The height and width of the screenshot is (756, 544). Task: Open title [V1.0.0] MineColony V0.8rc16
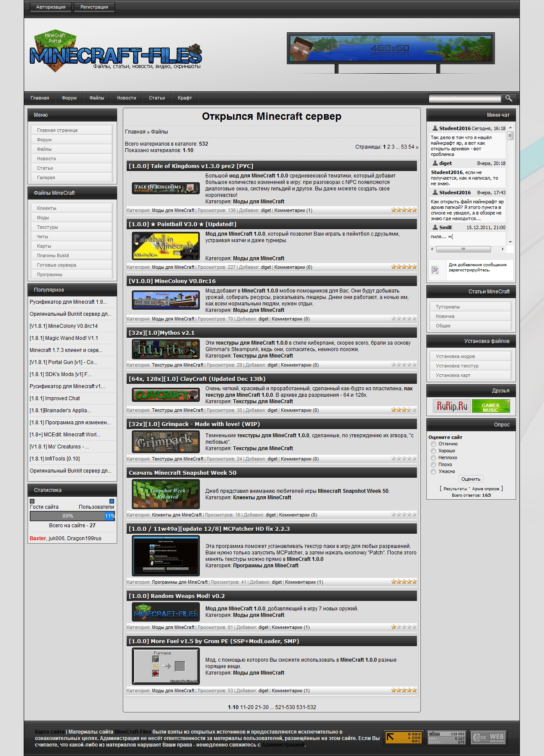(172, 281)
